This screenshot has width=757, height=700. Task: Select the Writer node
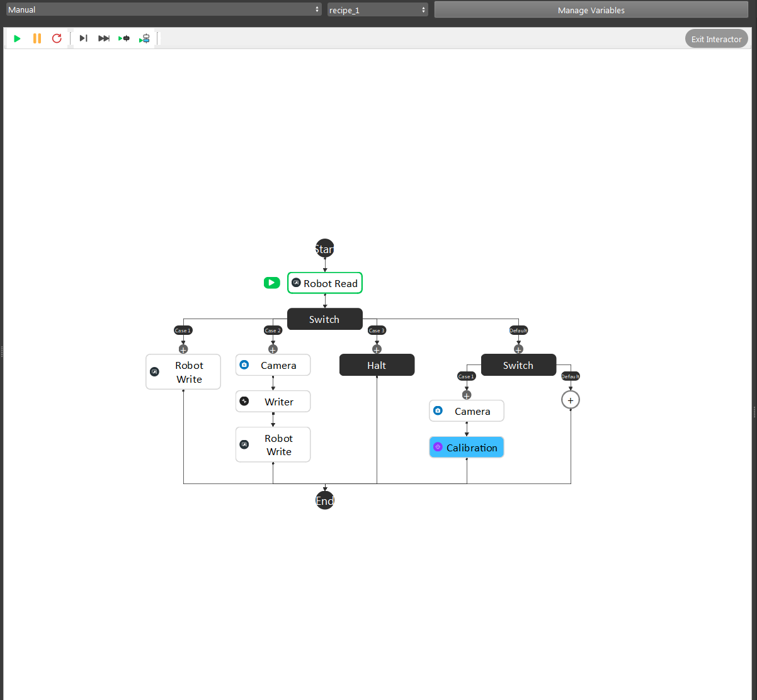click(x=273, y=402)
